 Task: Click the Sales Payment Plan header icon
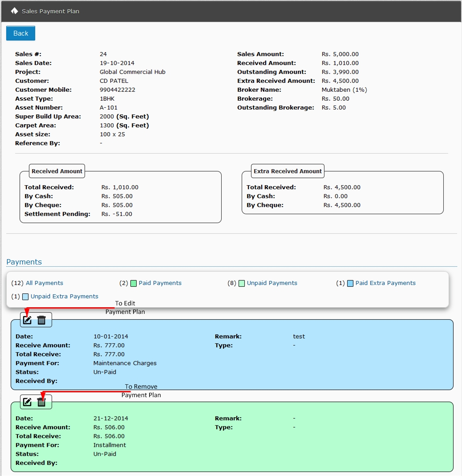point(14,11)
